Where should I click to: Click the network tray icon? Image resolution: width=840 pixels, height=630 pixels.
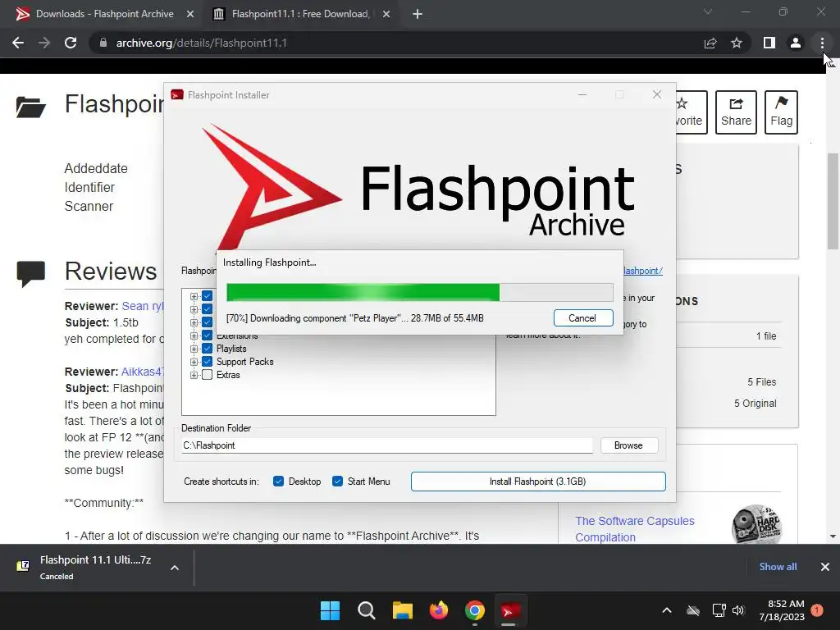point(719,610)
